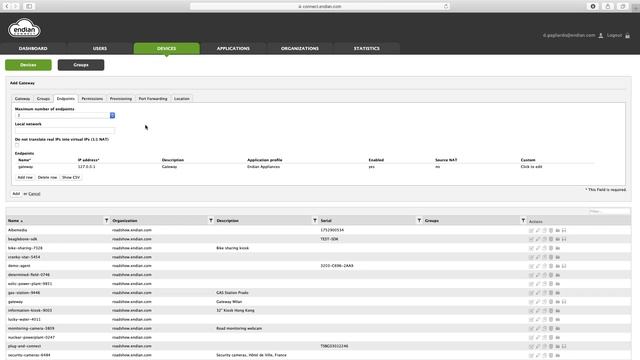
Task: Switch to the Location form tab
Action: pos(182,99)
